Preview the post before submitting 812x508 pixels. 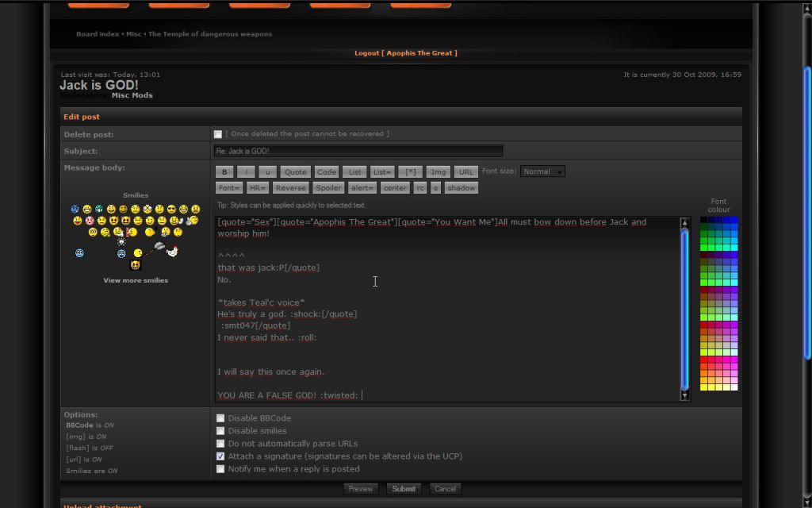point(361,489)
